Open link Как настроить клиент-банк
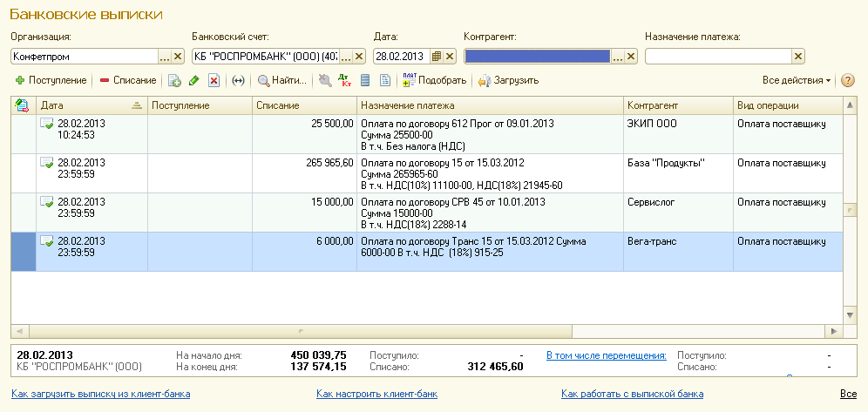868x412 pixels. pyautogui.click(x=376, y=395)
